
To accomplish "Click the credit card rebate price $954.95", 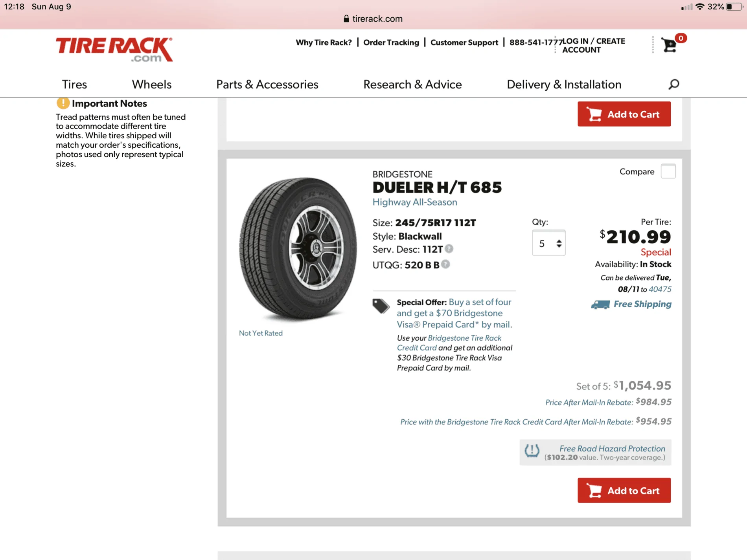I will click(654, 421).
